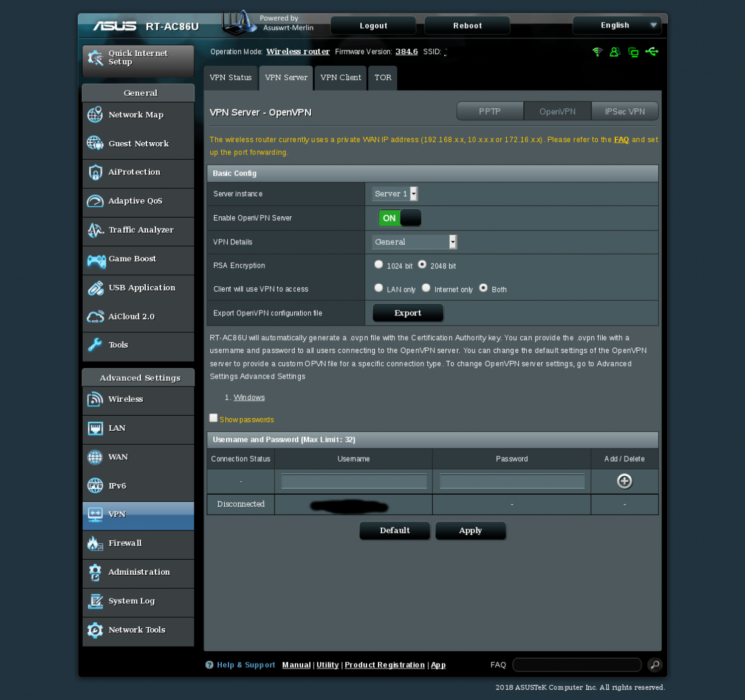Click the FAQ search magnifier icon
Image resolution: width=745 pixels, height=700 pixels.
(x=654, y=665)
